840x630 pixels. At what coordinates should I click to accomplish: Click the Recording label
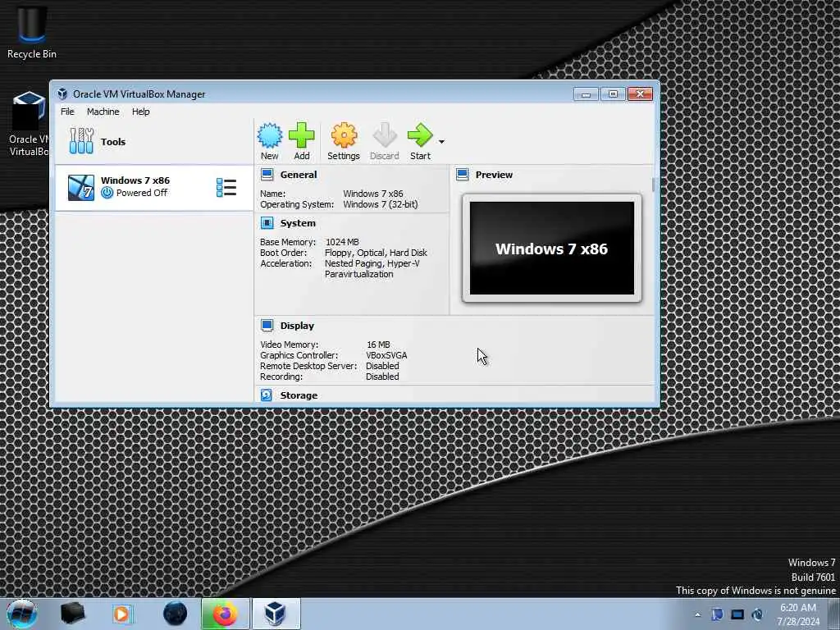tap(281, 377)
